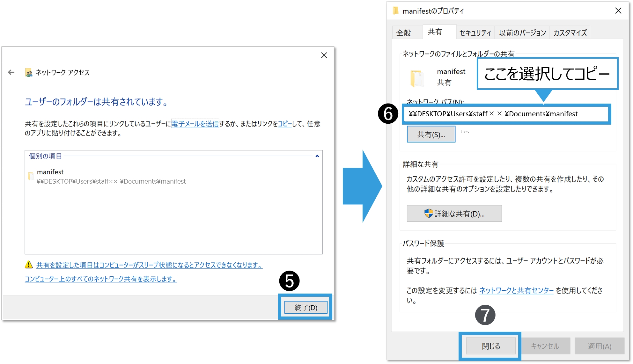Click the manifest folder icon in properties
Viewport: 633px width, 364px height.
click(x=417, y=78)
